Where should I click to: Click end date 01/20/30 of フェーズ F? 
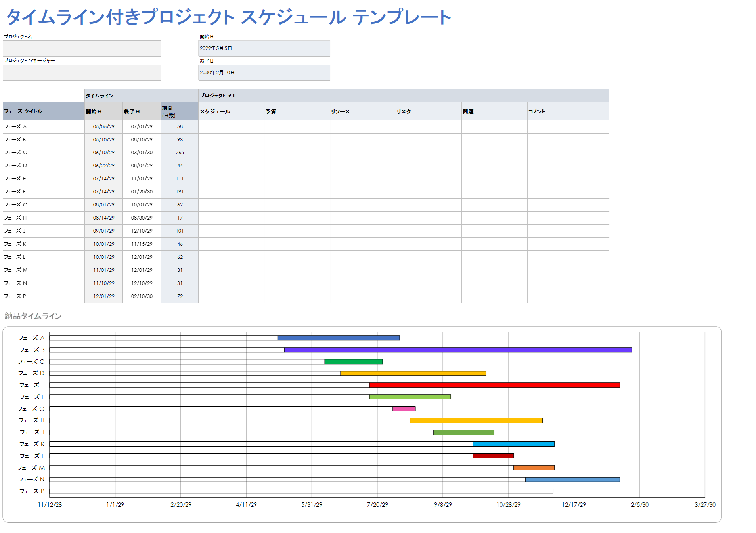coord(142,192)
